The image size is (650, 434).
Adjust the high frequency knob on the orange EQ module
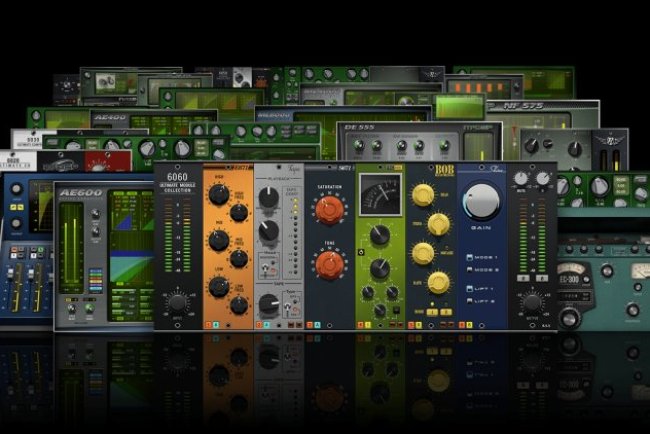pyautogui.click(x=239, y=213)
